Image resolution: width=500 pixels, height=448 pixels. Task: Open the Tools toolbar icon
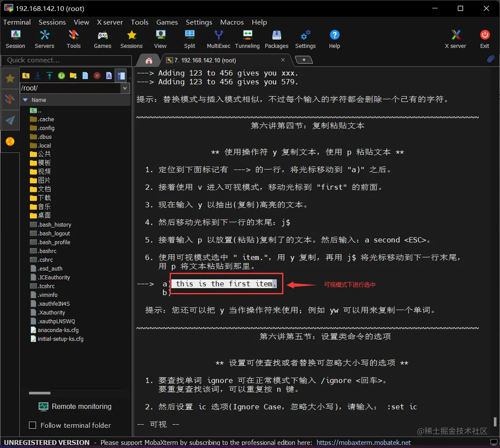(x=73, y=39)
